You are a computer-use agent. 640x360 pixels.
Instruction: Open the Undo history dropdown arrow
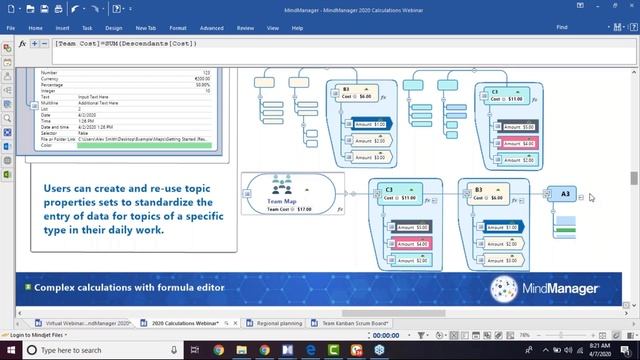(x=84, y=9)
